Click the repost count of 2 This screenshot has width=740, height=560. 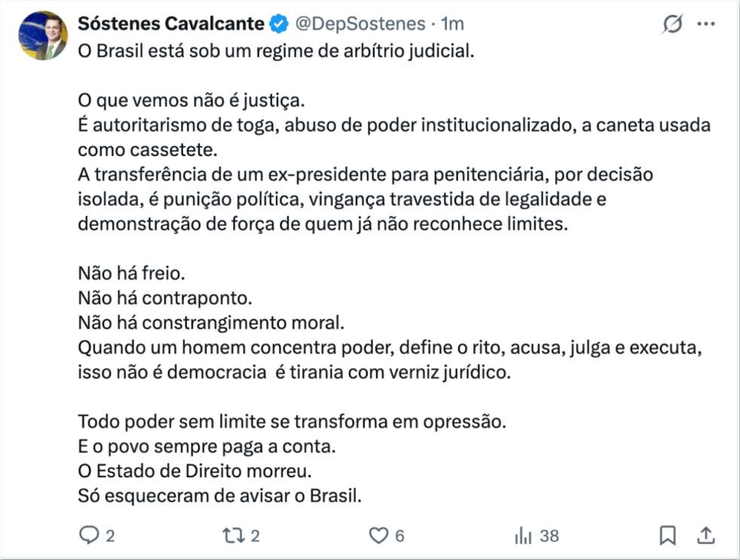point(255,536)
